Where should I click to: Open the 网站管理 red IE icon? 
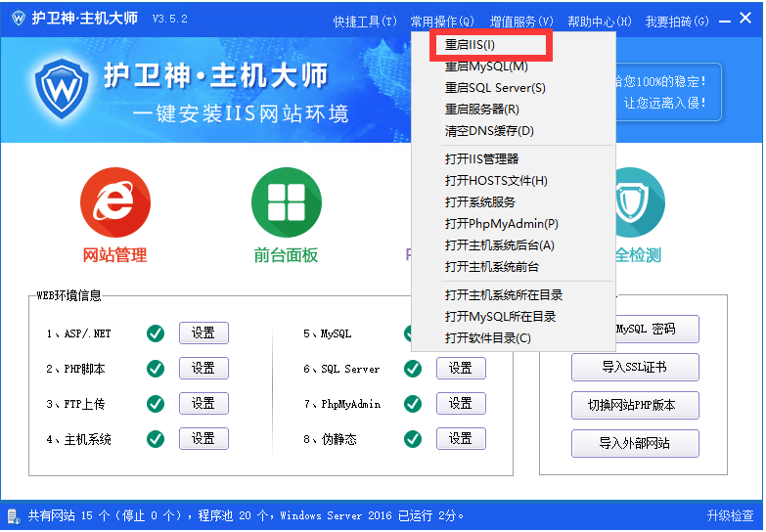click(x=114, y=201)
